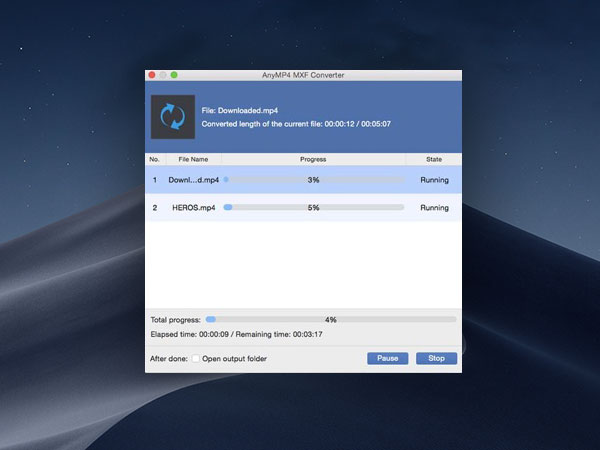The image size is (600, 450).
Task: Click the Total progress label
Action: tap(176, 320)
